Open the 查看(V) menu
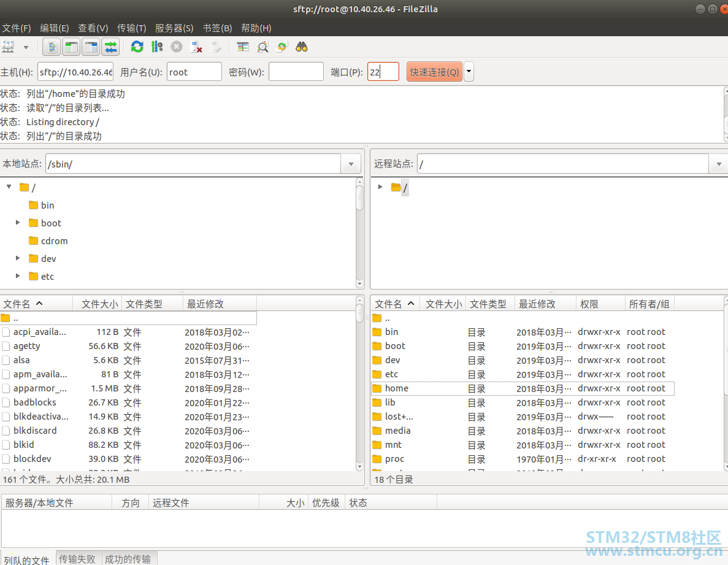The width and height of the screenshot is (728, 565). (93, 28)
